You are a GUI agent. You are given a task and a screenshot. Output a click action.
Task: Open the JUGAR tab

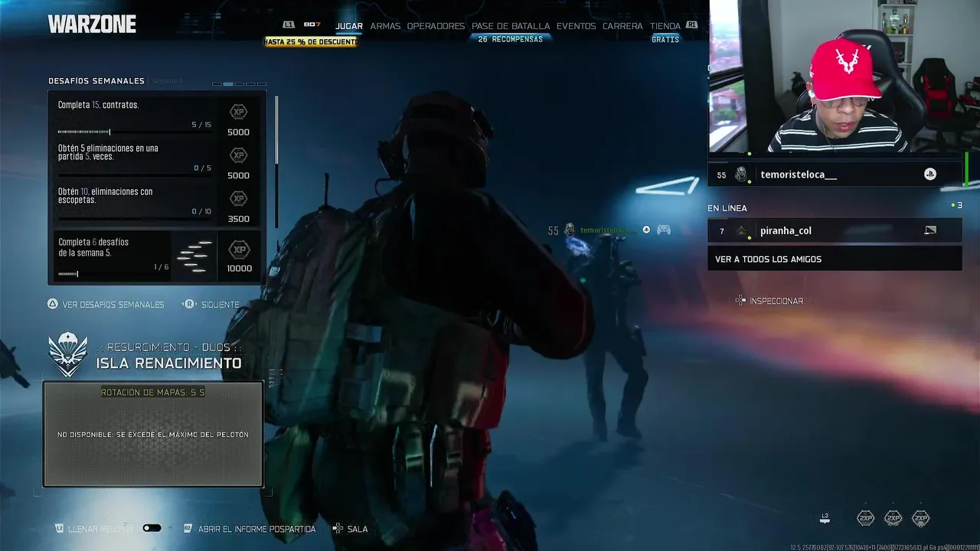[349, 26]
